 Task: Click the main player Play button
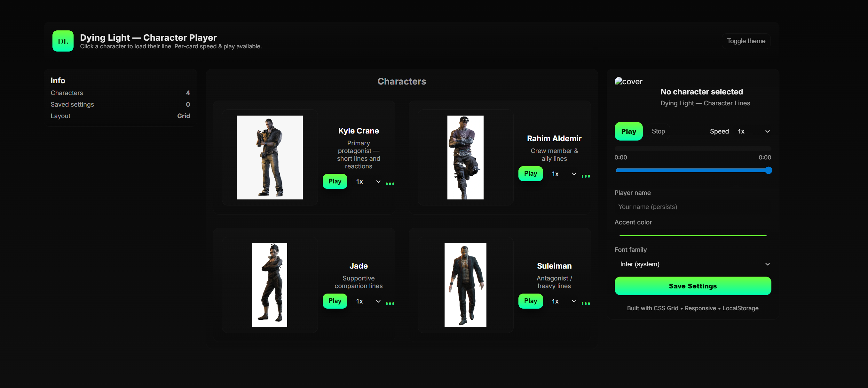pyautogui.click(x=628, y=131)
